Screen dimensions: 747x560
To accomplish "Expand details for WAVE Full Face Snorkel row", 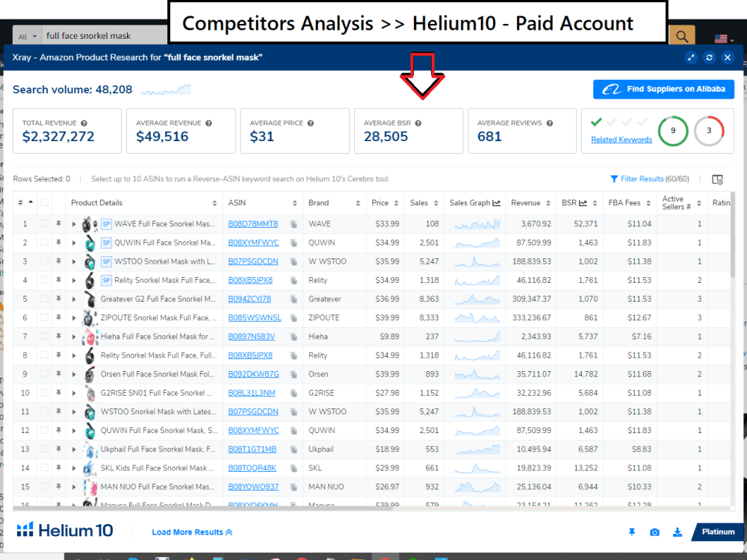I will [74, 224].
